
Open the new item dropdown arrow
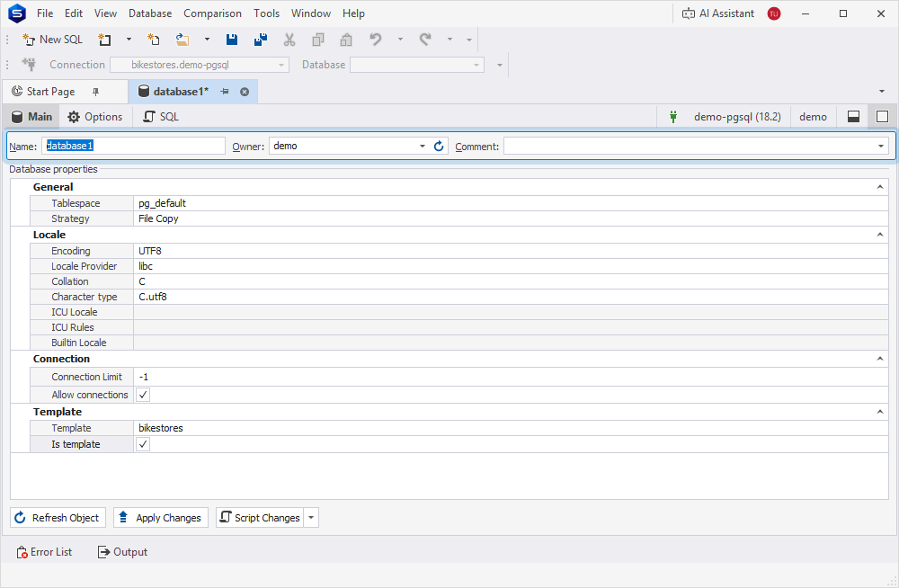129,40
